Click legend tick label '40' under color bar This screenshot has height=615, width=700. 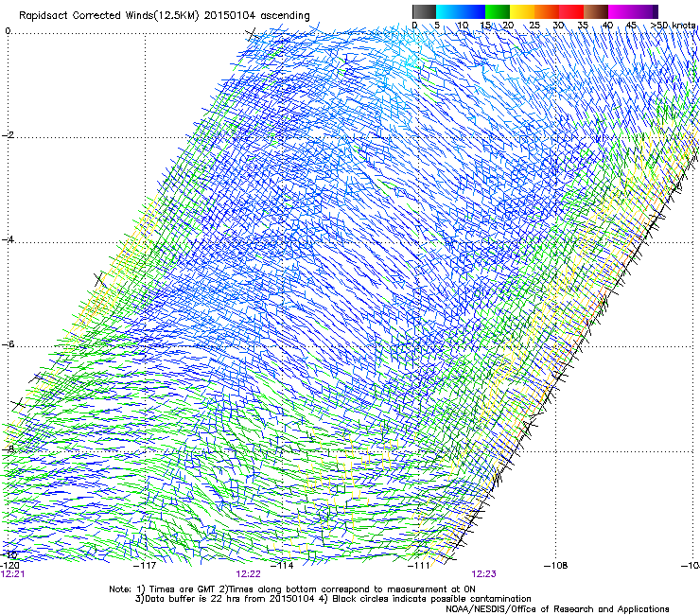point(607,26)
